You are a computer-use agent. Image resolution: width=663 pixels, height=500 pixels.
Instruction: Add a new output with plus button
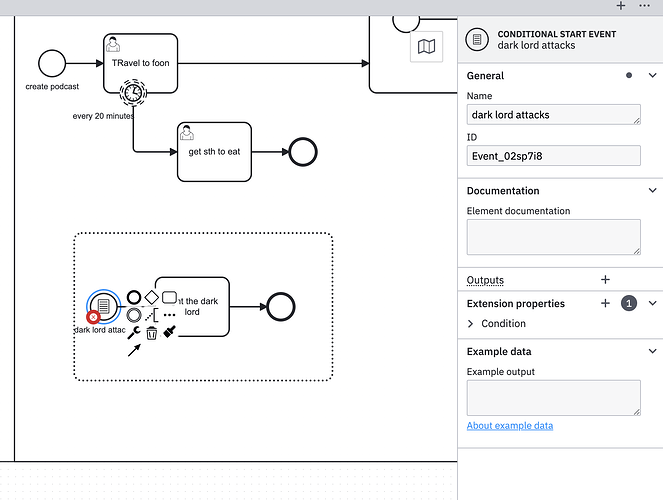pyautogui.click(x=604, y=280)
